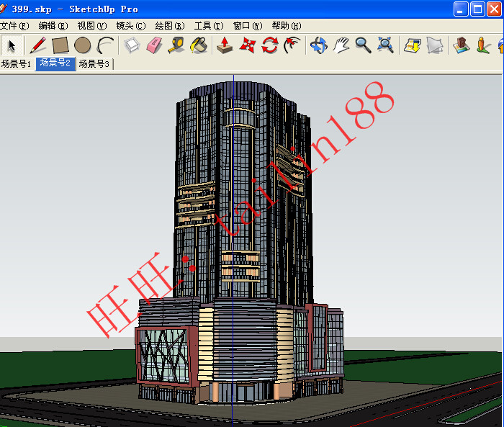Select the arrow Select tool
This screenshot has width=504, height=427.
(12, 45)
